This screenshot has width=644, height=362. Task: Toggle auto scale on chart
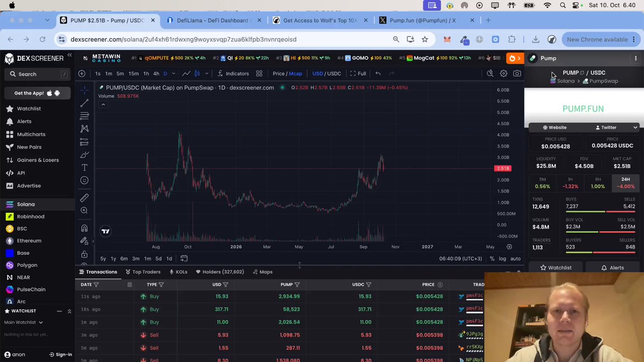tap(515, 258)
